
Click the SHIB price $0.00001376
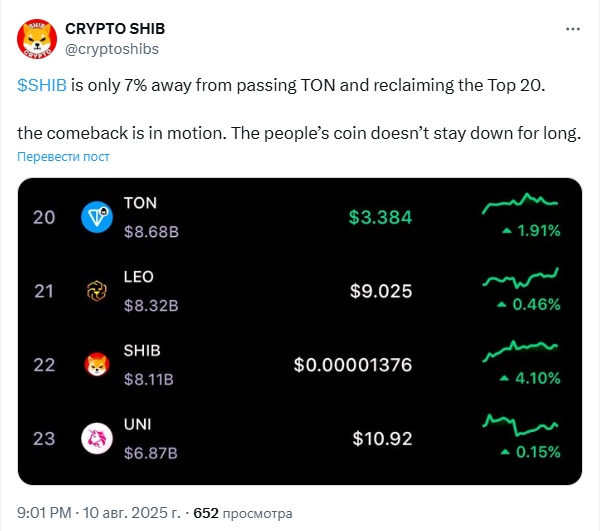pos(352,365)
